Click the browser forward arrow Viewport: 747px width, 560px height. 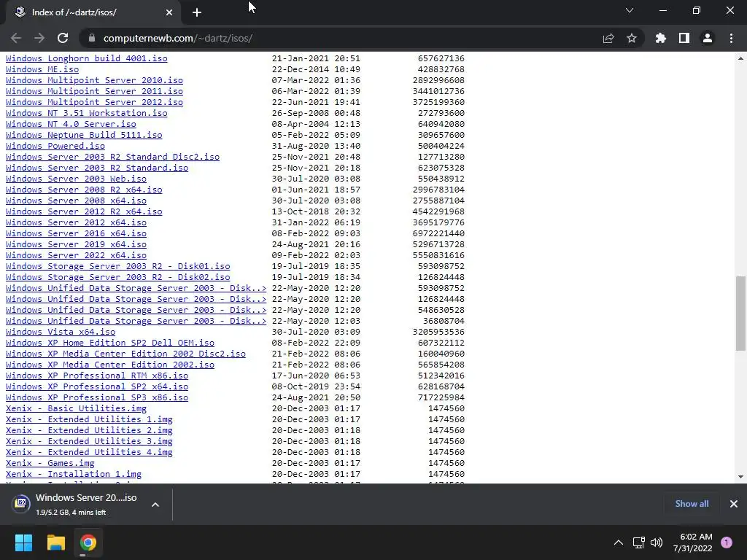39,38
